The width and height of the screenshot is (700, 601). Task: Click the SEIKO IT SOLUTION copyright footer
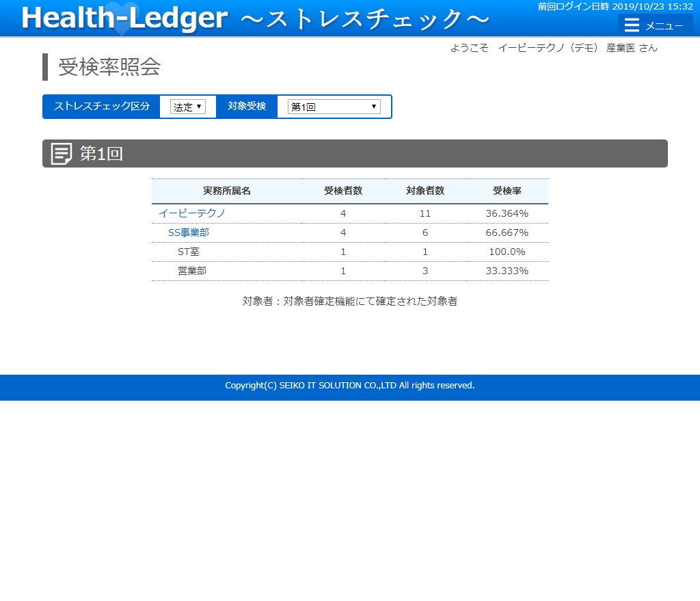[350, 386]
